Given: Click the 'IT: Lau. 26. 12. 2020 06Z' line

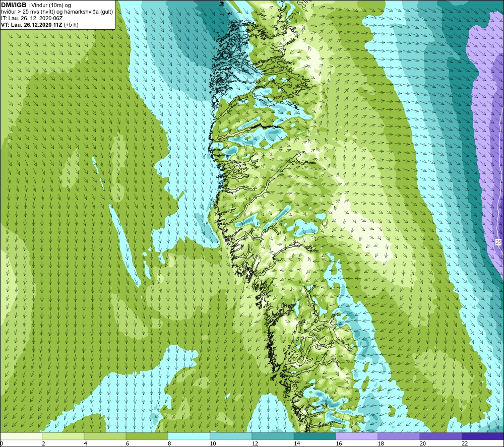Looking at the screenshot, I should pyautogui.click(x=31, y=18).
